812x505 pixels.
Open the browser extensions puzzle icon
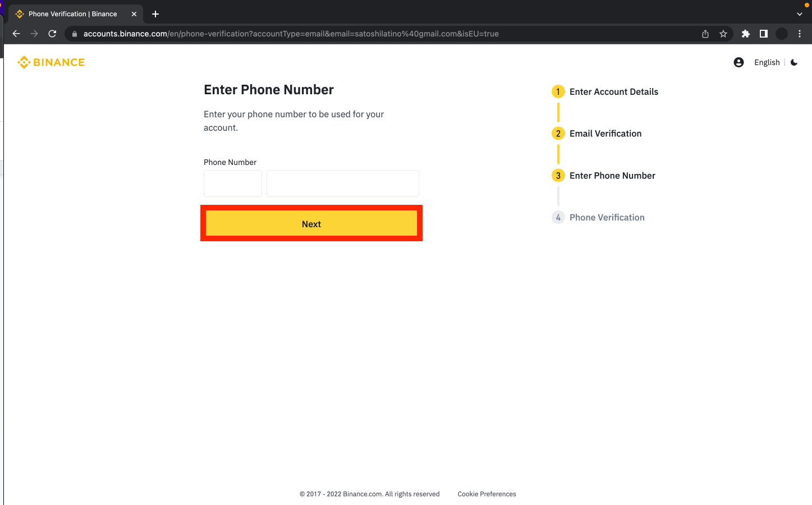click(746, 34)
